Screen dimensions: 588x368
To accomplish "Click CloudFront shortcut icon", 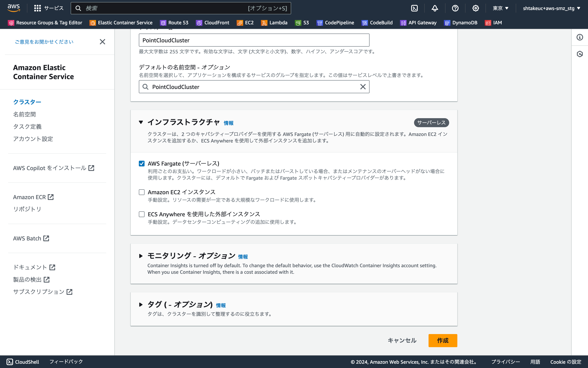I will [199, 23].
